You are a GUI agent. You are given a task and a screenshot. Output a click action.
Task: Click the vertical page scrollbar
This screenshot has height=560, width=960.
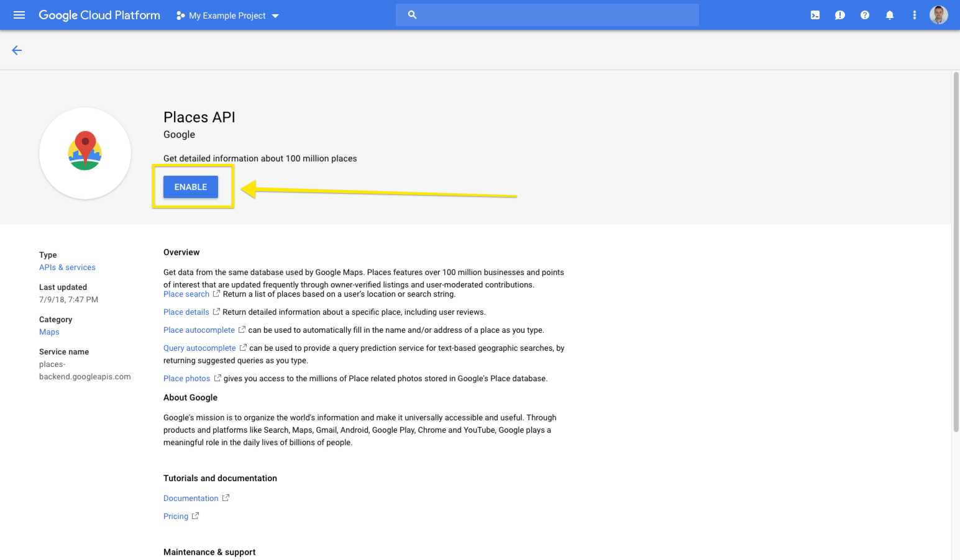[x=956, y=251]
